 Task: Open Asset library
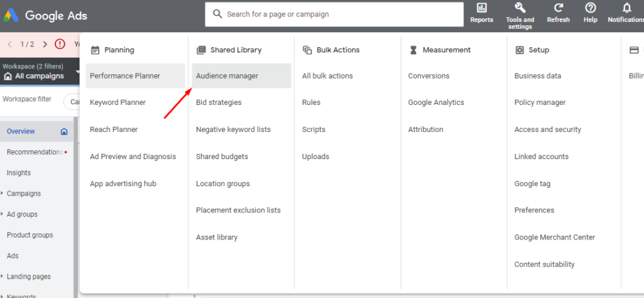pos(217,237)
